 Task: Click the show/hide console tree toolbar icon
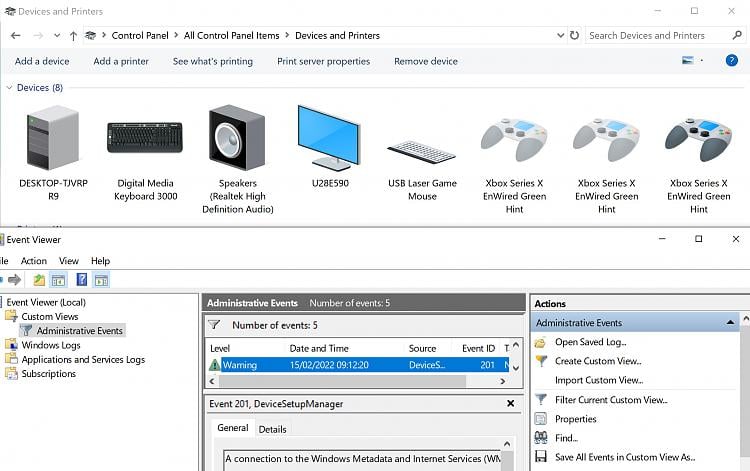(58, 280)
